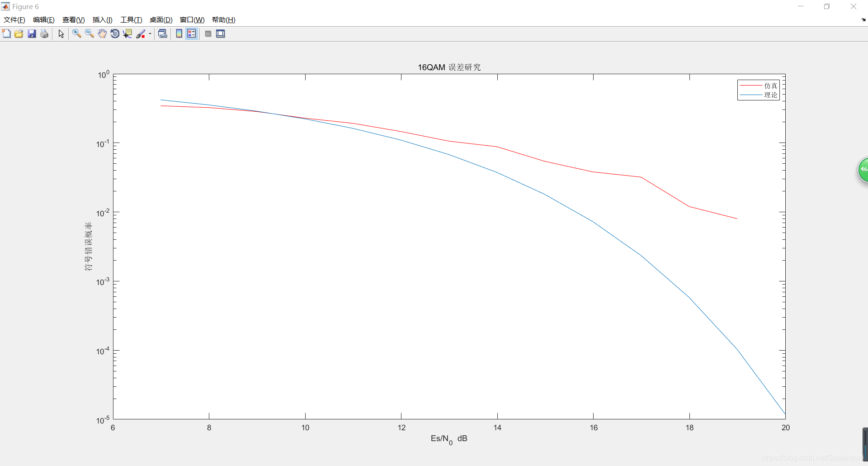Select the 仿真 legend entry
868x466 pixels.
759,86
